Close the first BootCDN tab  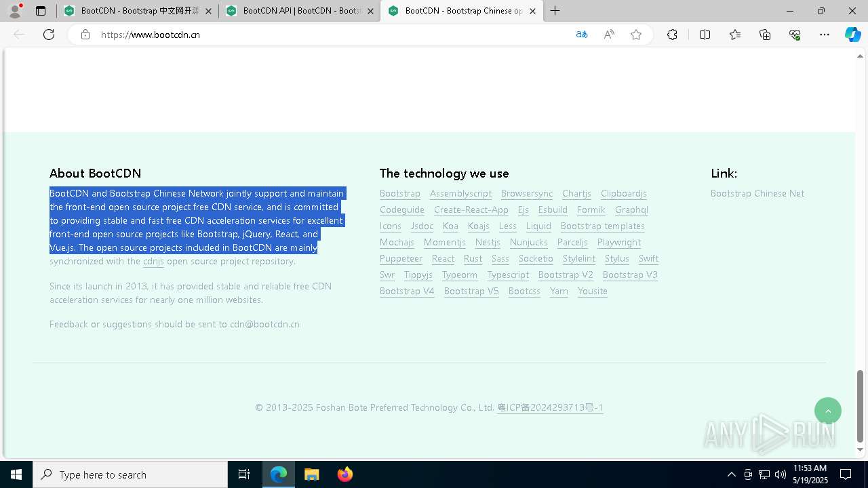tap(208, 11)
